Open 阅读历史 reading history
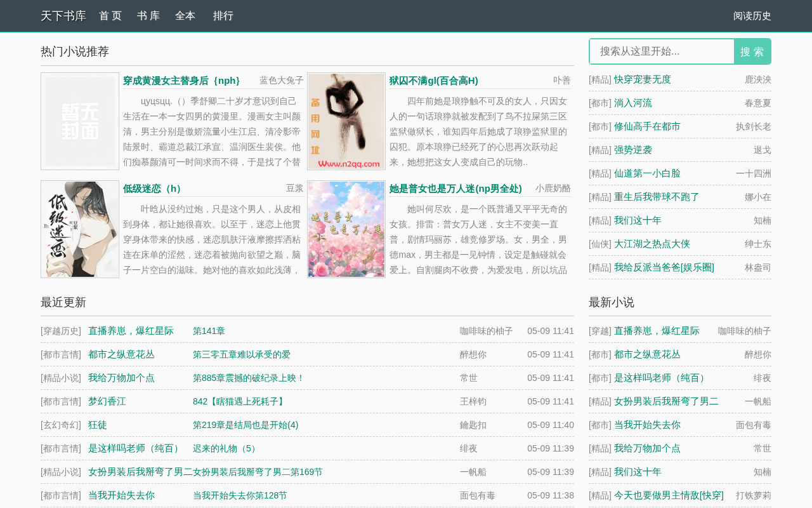Screen dimensions: 812x508 (x=752, y=16)
